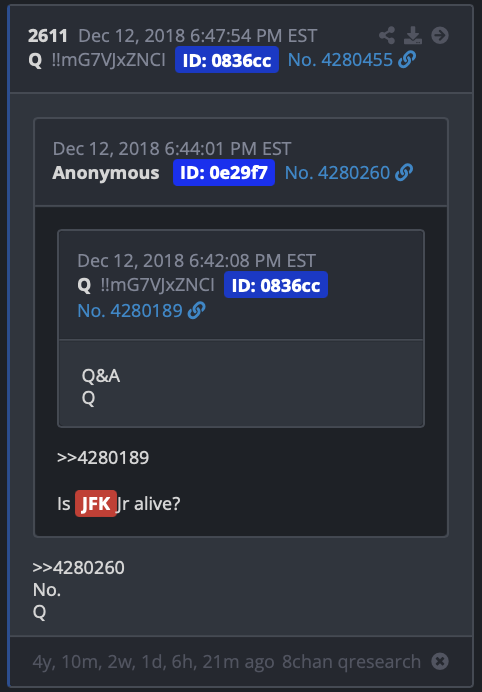Click the post number 2611
The height and width of the screenshot is (692, 482).
[x=48, y=36]
